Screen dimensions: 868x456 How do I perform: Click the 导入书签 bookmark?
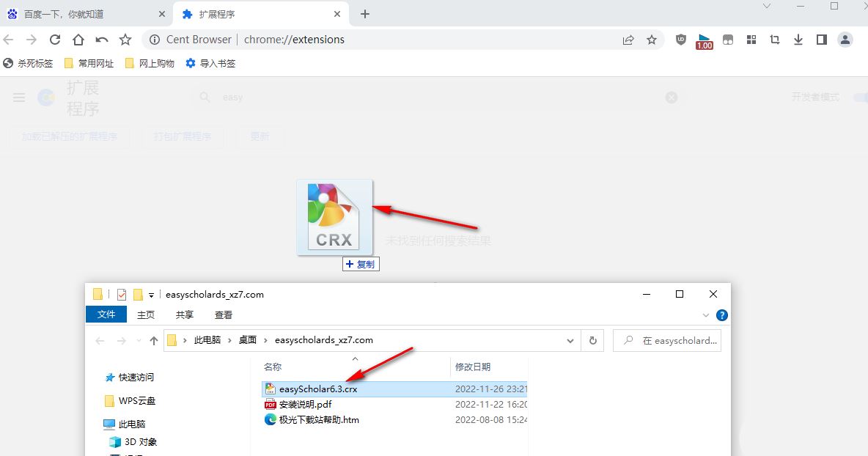pos(210,63)
